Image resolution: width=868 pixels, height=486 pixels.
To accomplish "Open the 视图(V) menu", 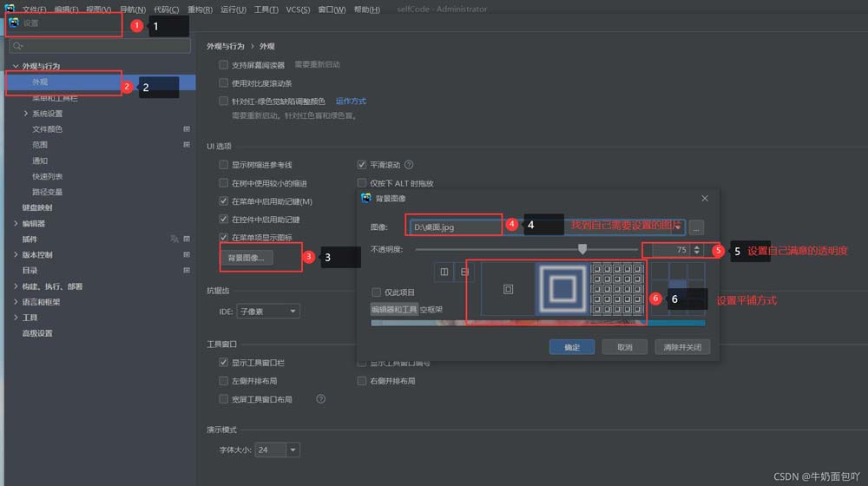I will [98, 10].
